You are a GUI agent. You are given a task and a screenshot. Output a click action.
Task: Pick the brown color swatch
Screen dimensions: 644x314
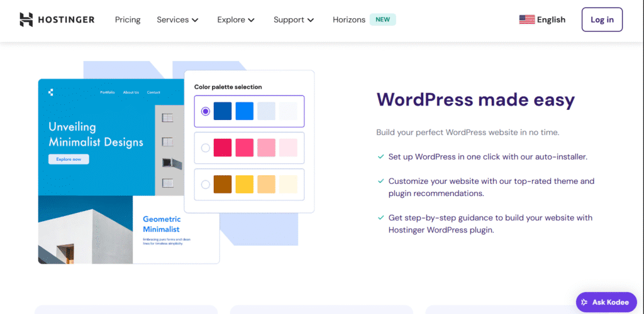coord(223,185)
